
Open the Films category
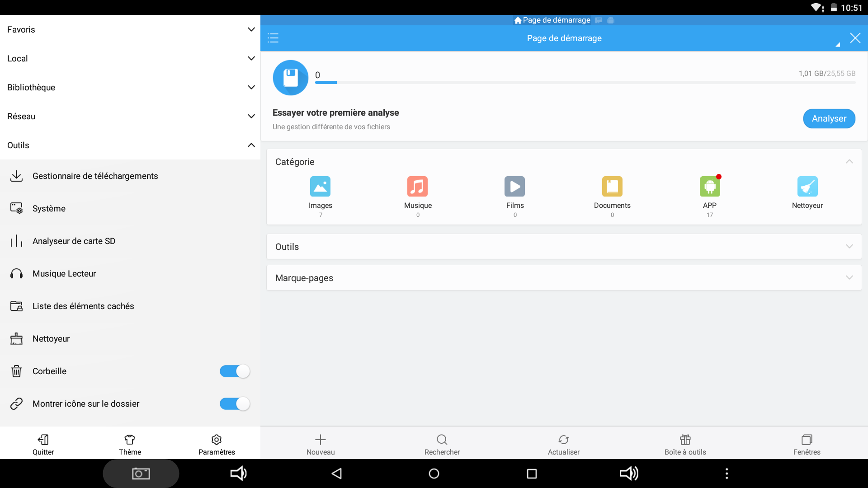click(514, 187)
